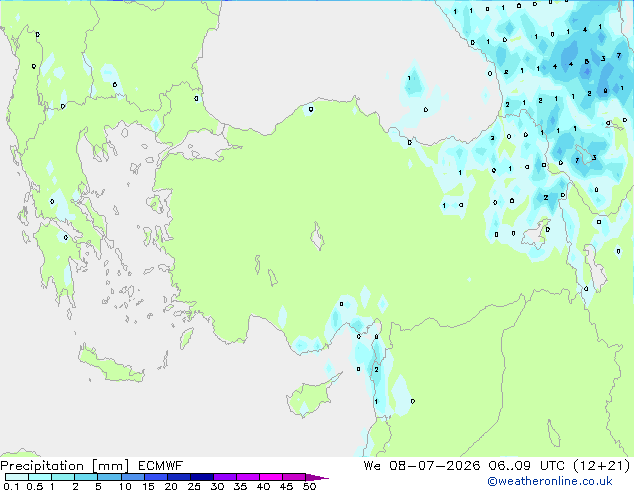This screenshot has width=634, height=490.
Task: Select the 45–50 mm legend swatch
Action: point(294,477)
